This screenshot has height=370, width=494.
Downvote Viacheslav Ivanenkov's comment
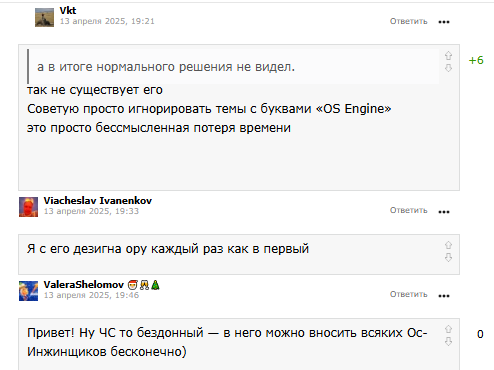pos(448,257)
